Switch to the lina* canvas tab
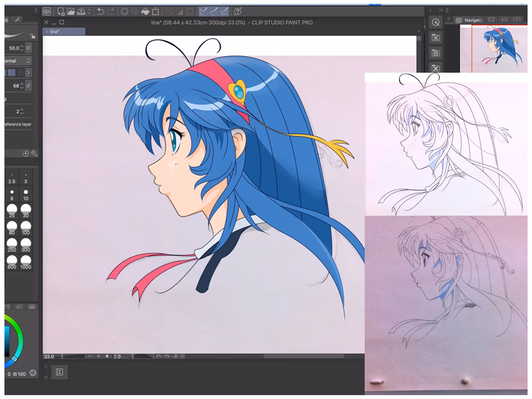 point(55,32)
